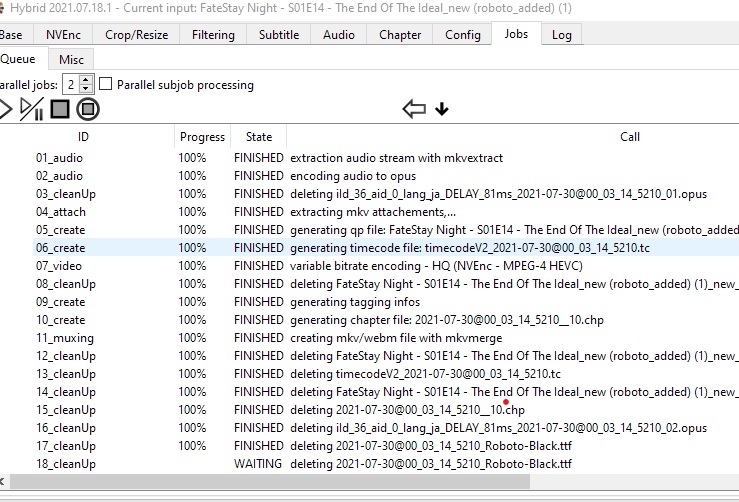Click the horizontal scrollbar at bottom
The height and width of the screenshot is (502, 739).
[x=300, y=482]
